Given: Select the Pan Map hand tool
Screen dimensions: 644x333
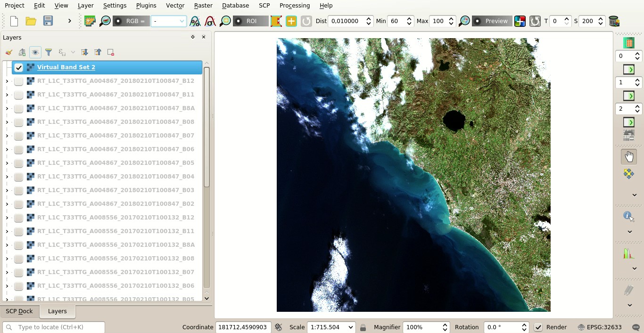Looking at the screenshot, I should [x=629, y=156].
